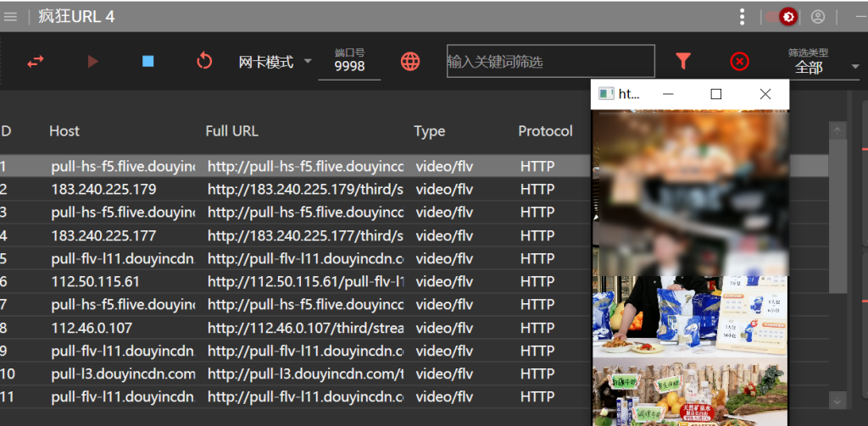
Task: Select row with host pull-l3.douyincdn.com
Action: [x=124, y=374]
